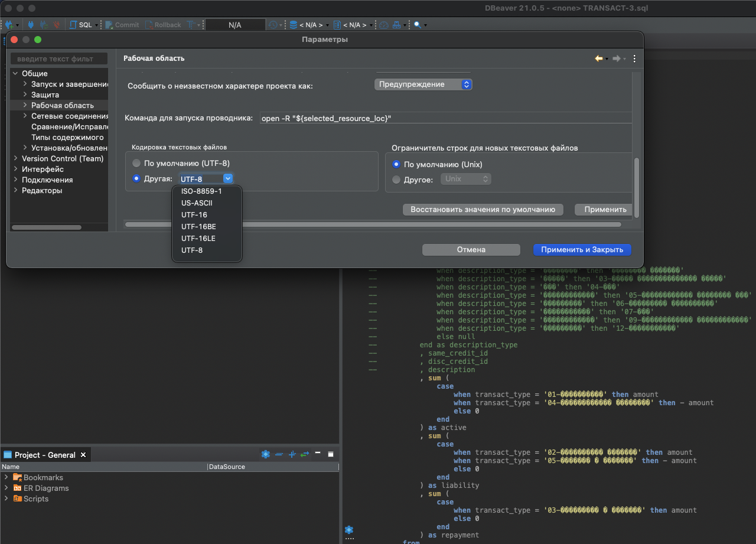Click the back navigation arrow in Параметры dialog

pyautogui.click(x=597, y=58)
